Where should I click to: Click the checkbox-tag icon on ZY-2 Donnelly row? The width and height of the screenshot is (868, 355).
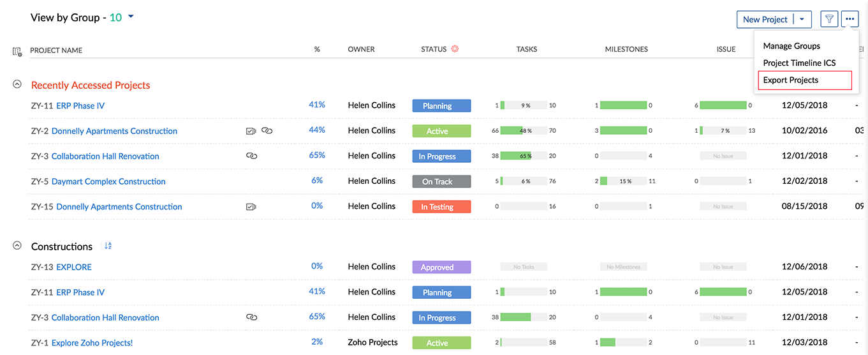pos(251,131)
